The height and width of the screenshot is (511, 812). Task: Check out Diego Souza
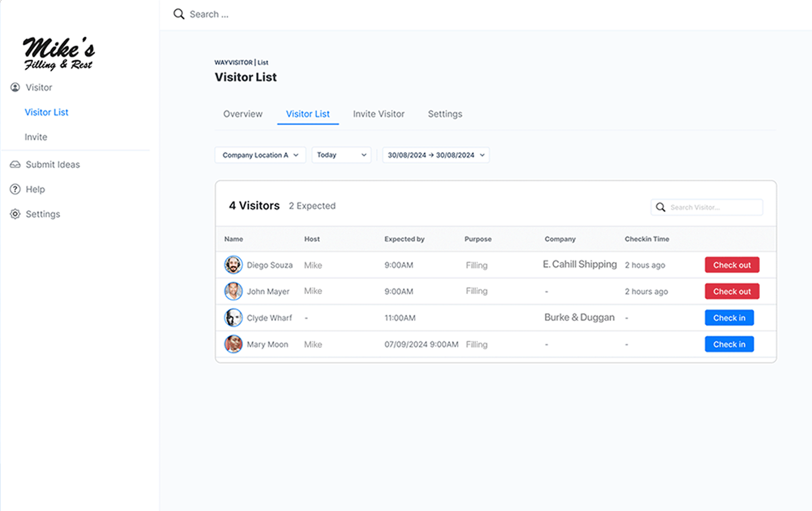click(732, 265)
